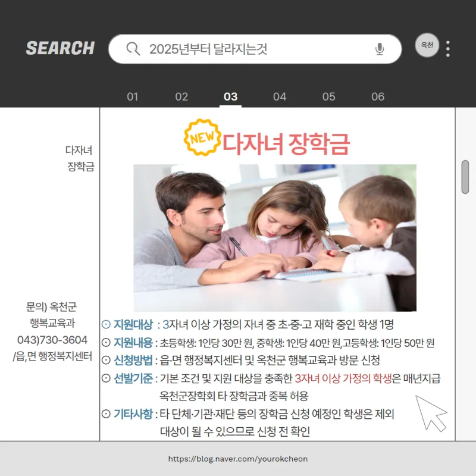This screenshot has height=476, width=476.
Task: Click the bullet icon beside 기타사항
Action: coord(106,414)
